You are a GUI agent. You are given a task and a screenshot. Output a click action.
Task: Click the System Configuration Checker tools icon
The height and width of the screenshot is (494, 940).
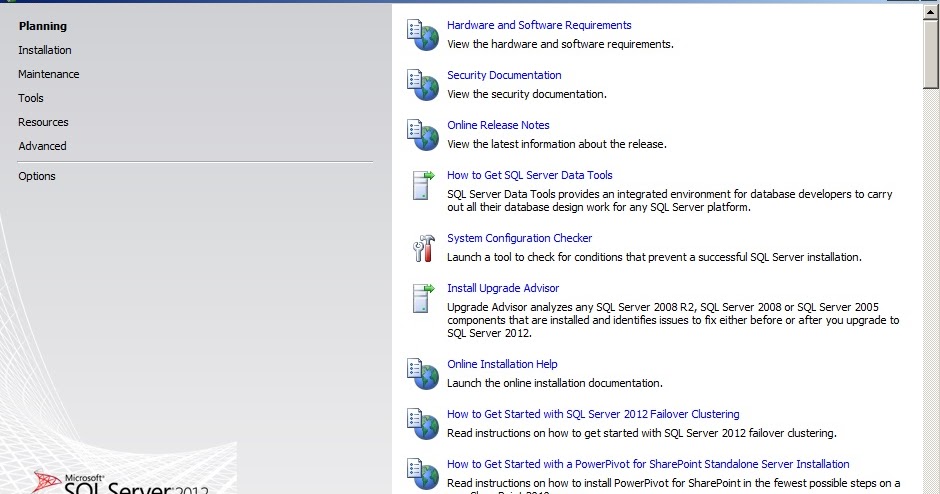click(x=423, y=248)
